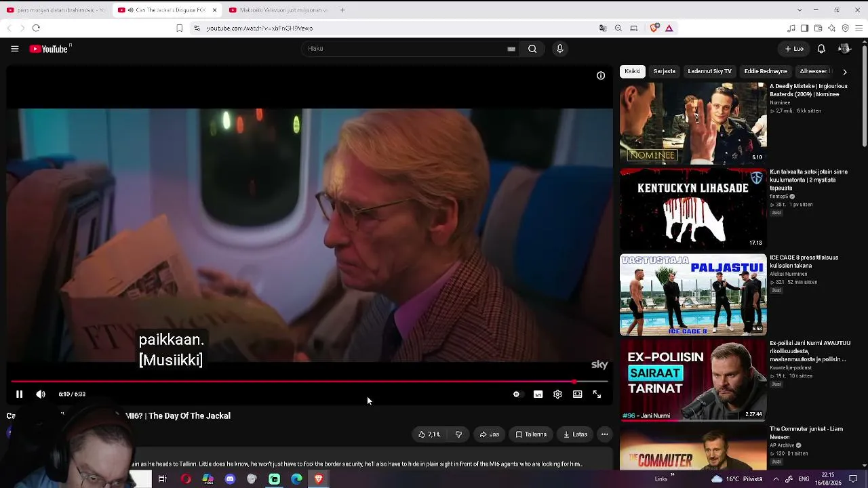Open the Luo (Create) button

[794, 49]
